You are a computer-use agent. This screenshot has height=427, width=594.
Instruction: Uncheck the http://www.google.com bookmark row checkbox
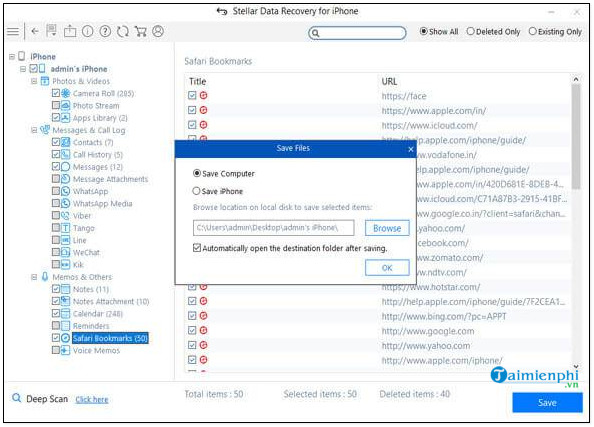click(192, 330)
